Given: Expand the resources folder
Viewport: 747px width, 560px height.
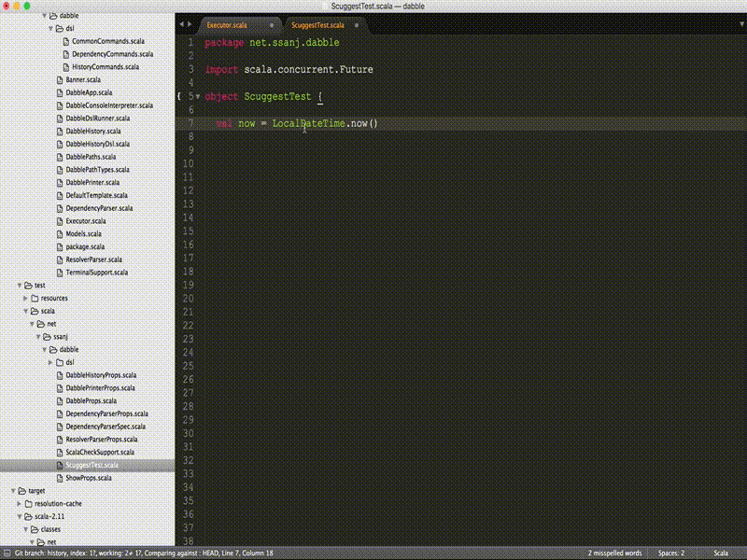Looking at the screenshot, I should pos(26,298).
